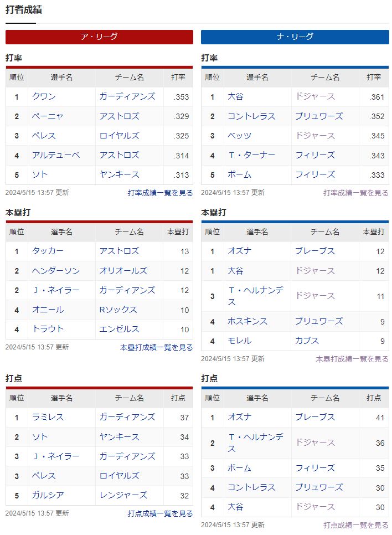Open Rソックス team link

[118, 310]
